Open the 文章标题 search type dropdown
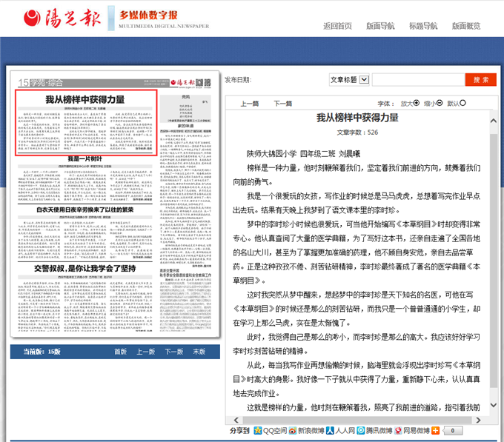Viewport: 504px width, 442px height. 349,80
